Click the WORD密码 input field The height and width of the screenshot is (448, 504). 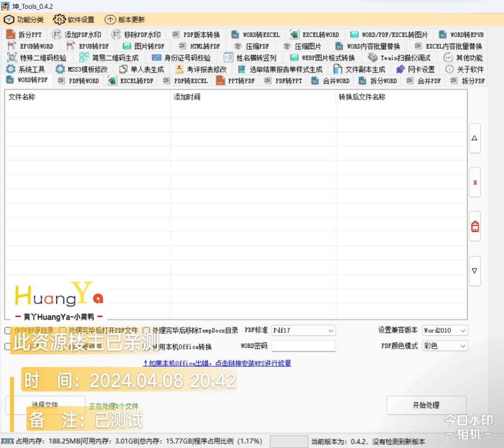pos(303,346)
